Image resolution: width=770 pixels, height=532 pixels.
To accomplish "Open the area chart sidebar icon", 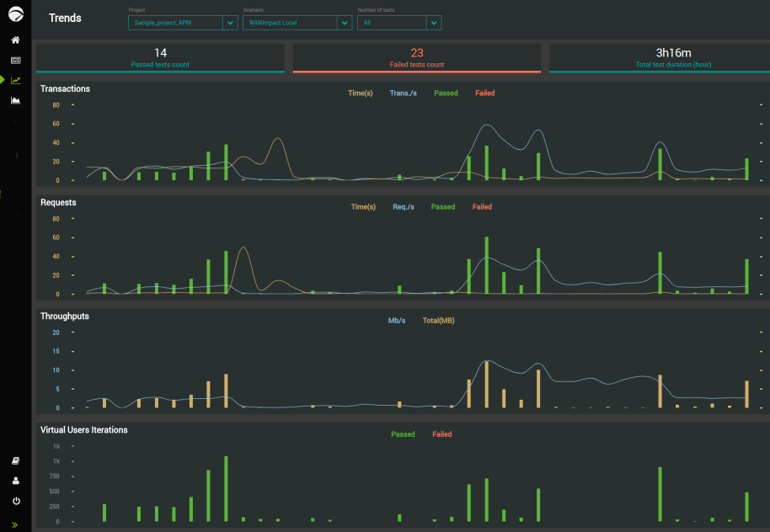I will point(16,101).
